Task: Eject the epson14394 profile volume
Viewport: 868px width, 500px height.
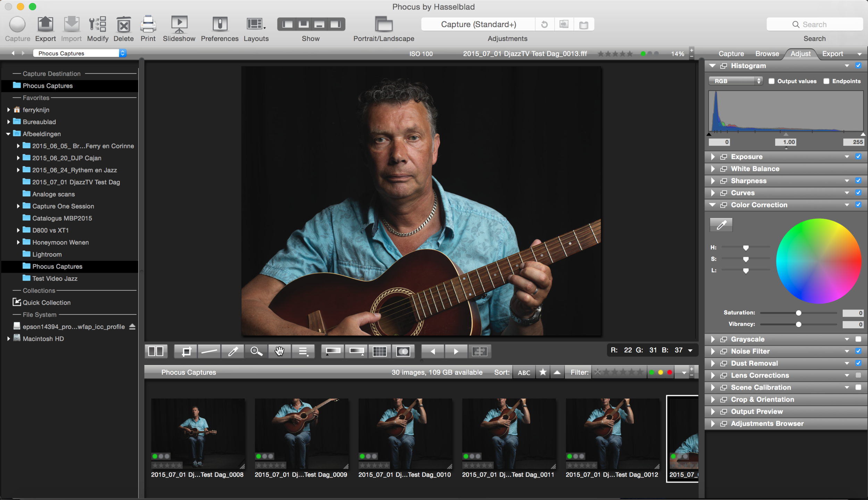Action: pos(132,327)
